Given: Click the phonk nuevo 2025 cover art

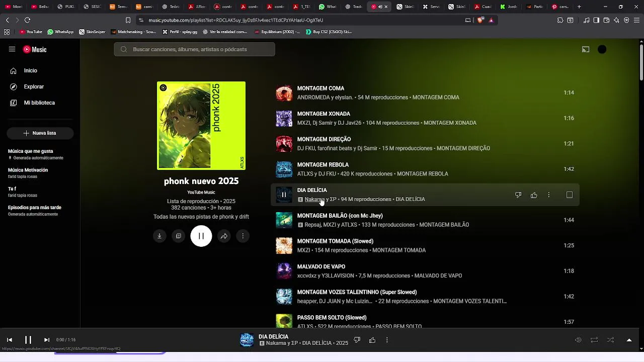Looking at the screenshot, I should 201,126.
